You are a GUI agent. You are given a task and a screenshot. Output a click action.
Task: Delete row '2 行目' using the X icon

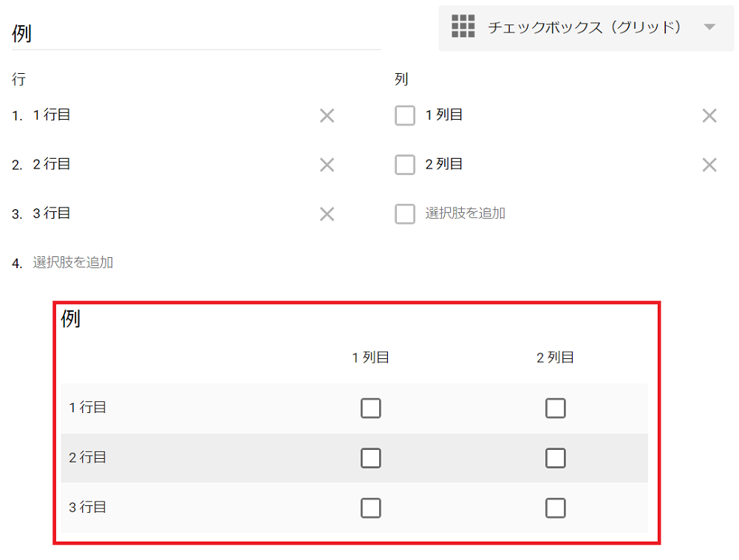[x=327, y=165]
